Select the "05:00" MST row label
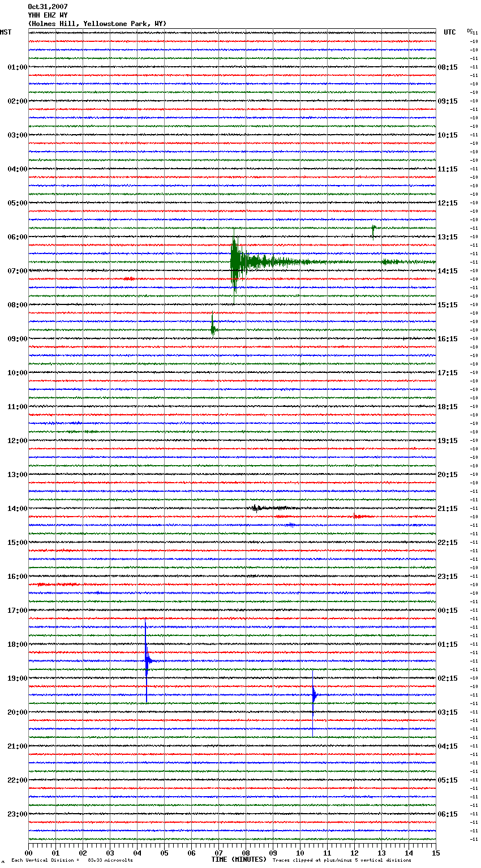Viewport: 481px width, 868px height. 18,203
